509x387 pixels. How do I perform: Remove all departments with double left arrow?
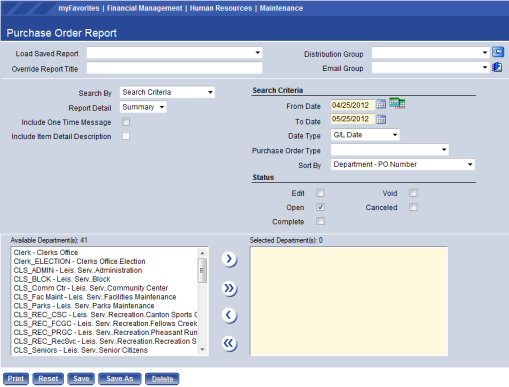point(229,344)
